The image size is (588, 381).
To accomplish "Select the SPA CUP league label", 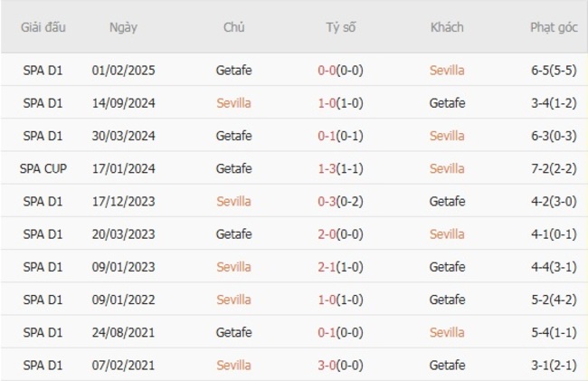I will click(x=43, y=168).
